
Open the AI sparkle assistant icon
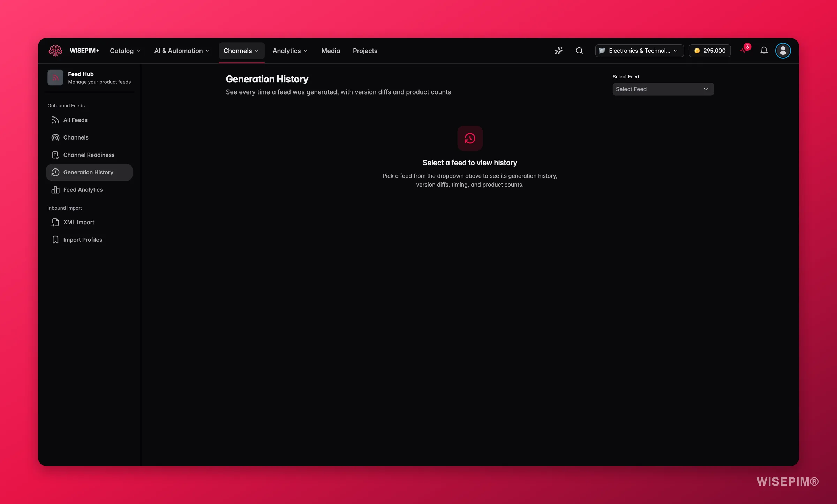pyautogui.click(x=559, y=51)
